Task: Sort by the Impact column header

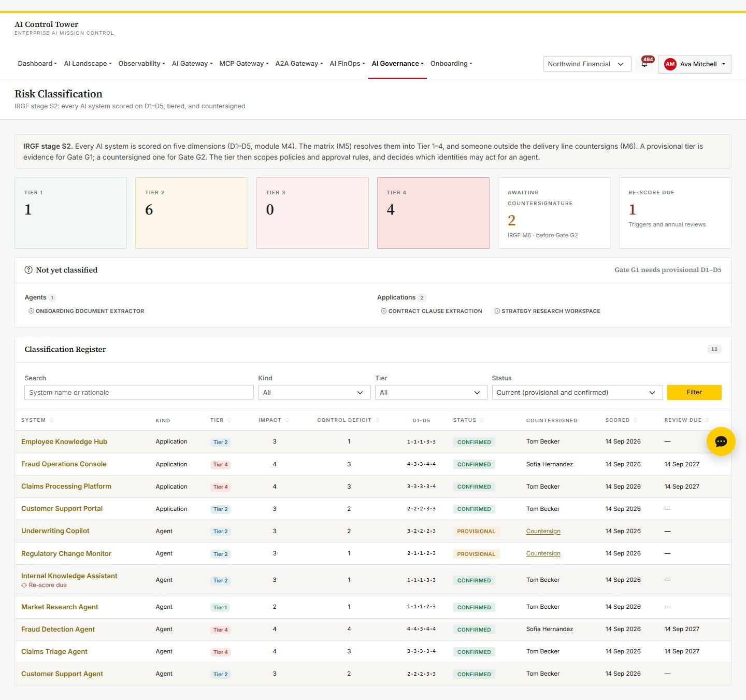Action: coord(274,420)
